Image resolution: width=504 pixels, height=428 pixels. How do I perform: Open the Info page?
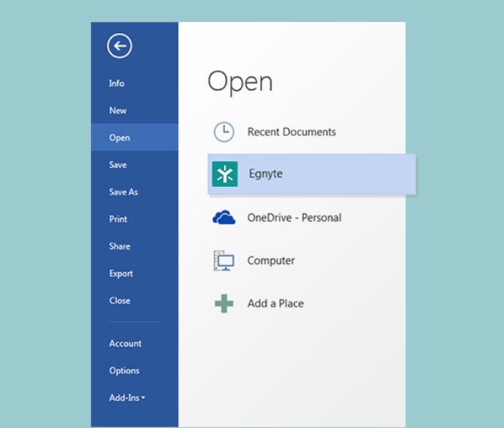pos(116,84)
